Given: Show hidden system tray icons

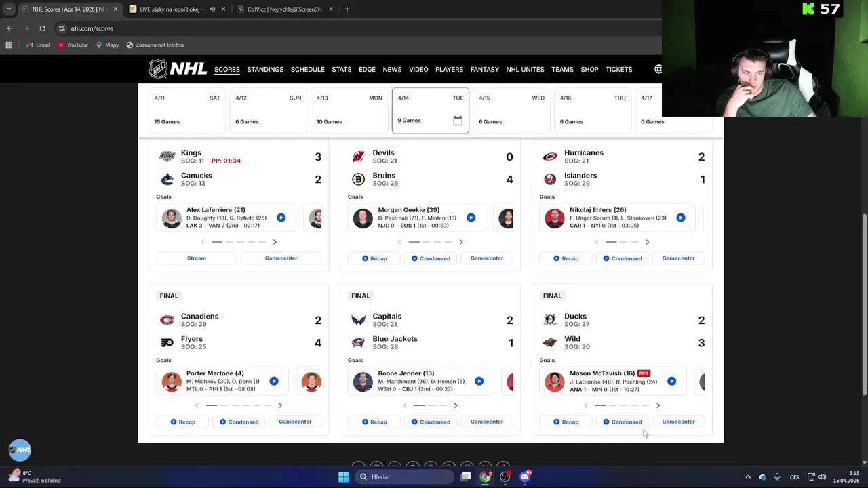Looking at the screenshot, I should pos(748,476).
